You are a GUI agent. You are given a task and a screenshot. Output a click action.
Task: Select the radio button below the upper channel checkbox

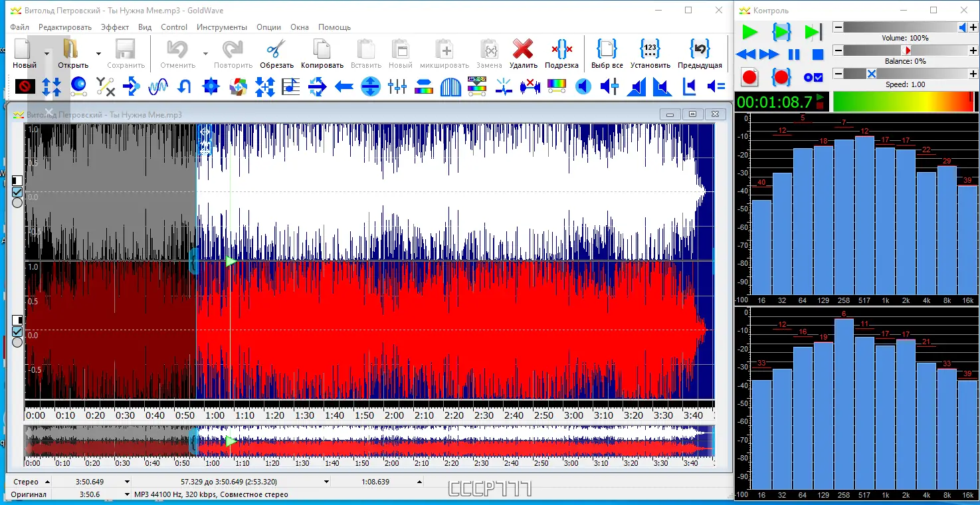(17, 202)
